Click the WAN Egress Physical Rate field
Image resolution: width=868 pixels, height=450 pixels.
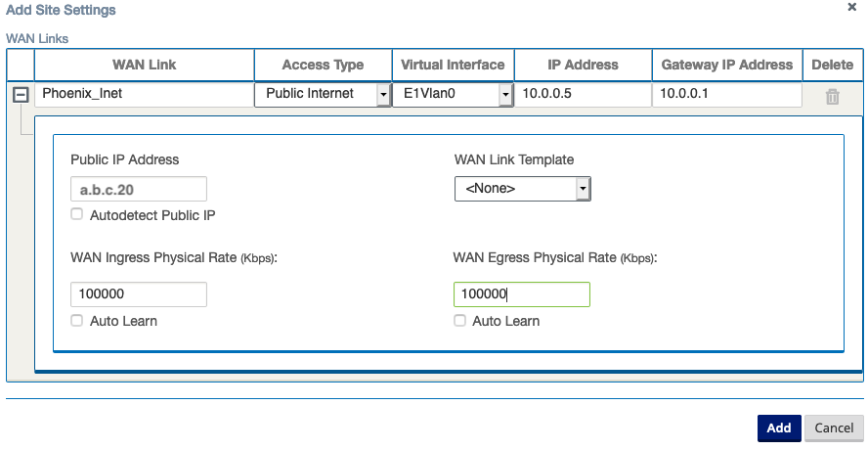521,293
